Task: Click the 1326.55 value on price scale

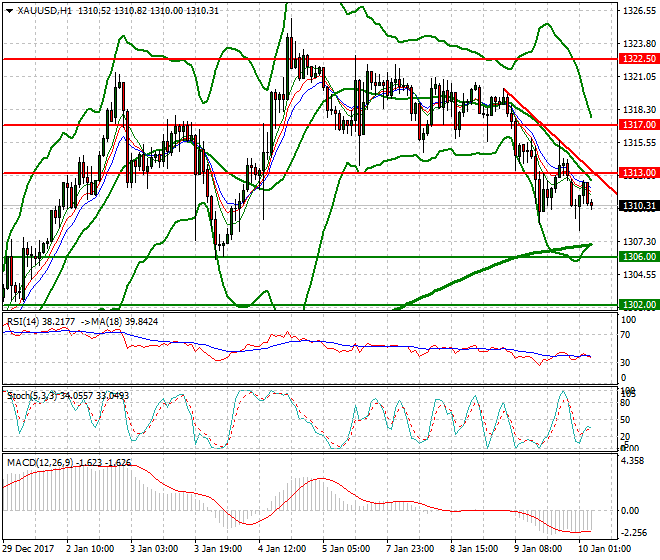Action: pyautogui.click(x=636, y=12)
